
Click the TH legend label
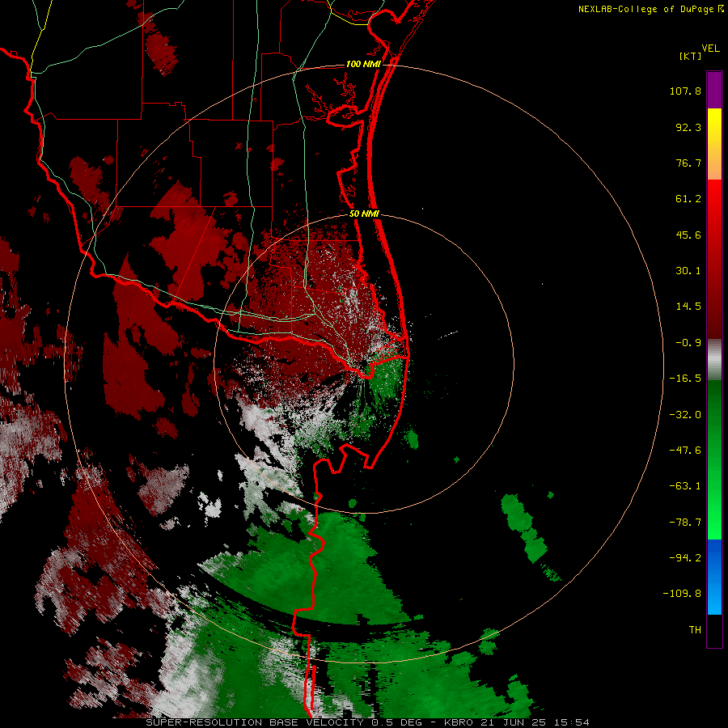click(x=695, y=630)
